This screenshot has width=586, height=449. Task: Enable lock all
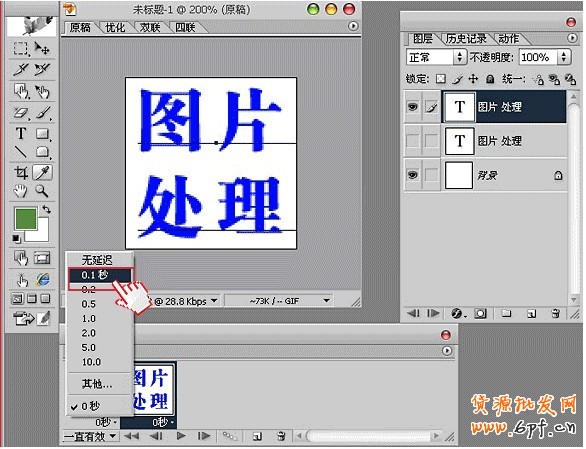click(x=490, y=79)
